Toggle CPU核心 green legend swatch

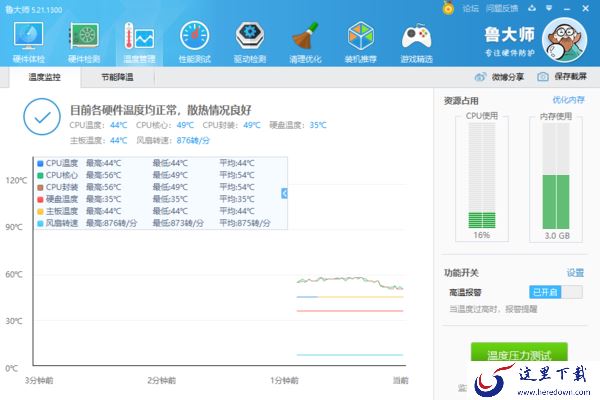click(x=40, y=175)
